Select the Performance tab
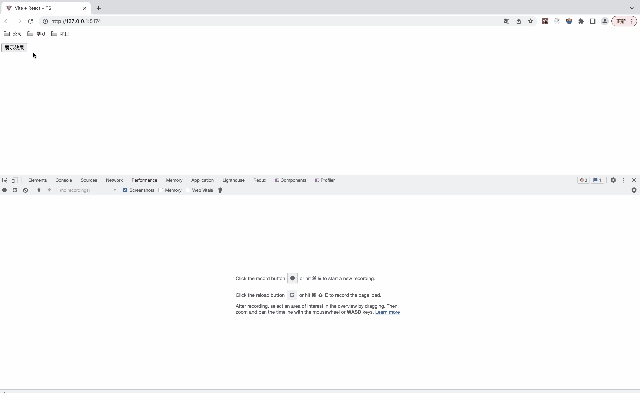Viewport: 640px width, 393px height. click(144, 180)
